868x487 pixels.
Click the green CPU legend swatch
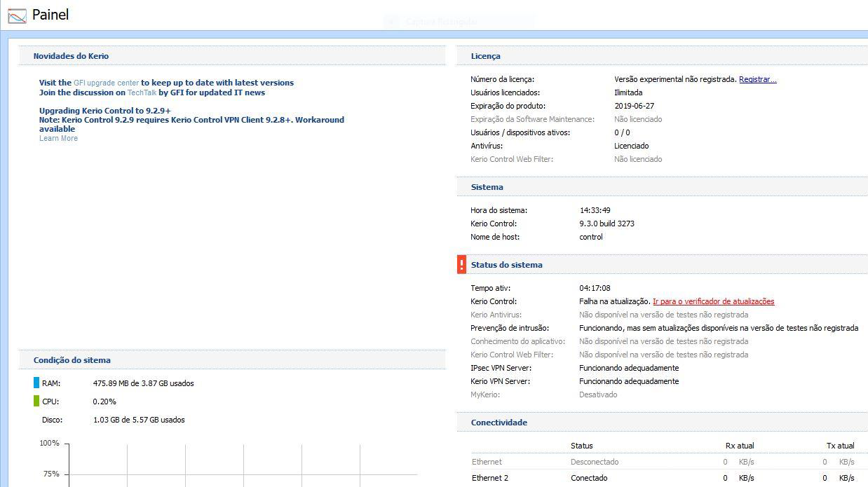click(x=36, y=402)
